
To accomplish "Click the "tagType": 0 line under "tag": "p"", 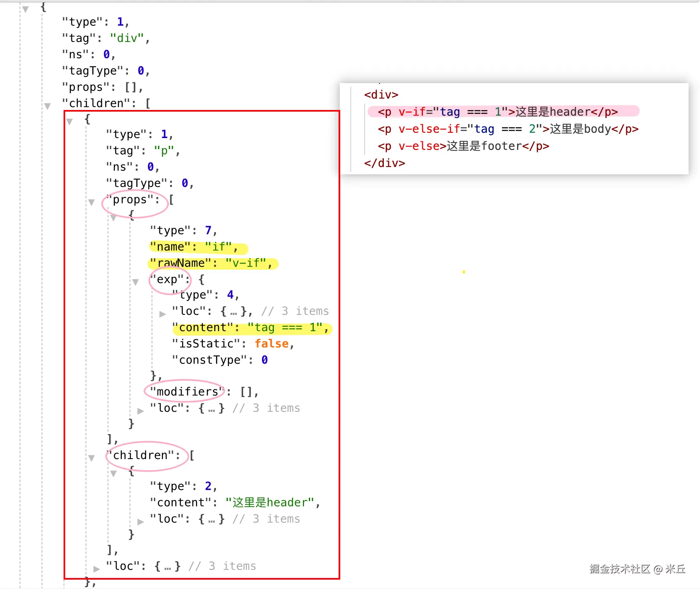I will tap(150, 183).
